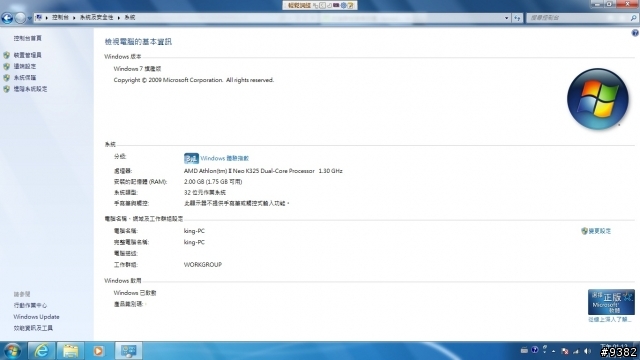Expand breadcrumb arrow after 系統及安全性
Viewport: 640px width, 360px height.
point(119,18)
